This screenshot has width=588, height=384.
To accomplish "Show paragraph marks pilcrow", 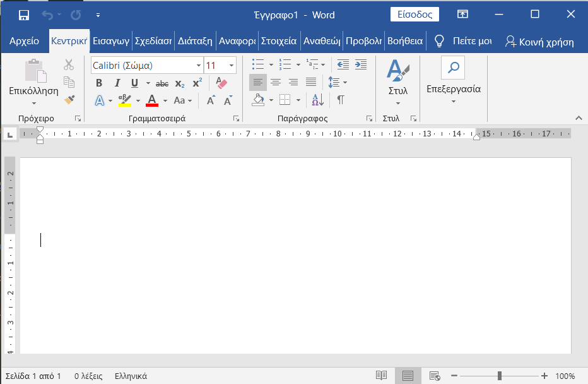I will (341, 100).
